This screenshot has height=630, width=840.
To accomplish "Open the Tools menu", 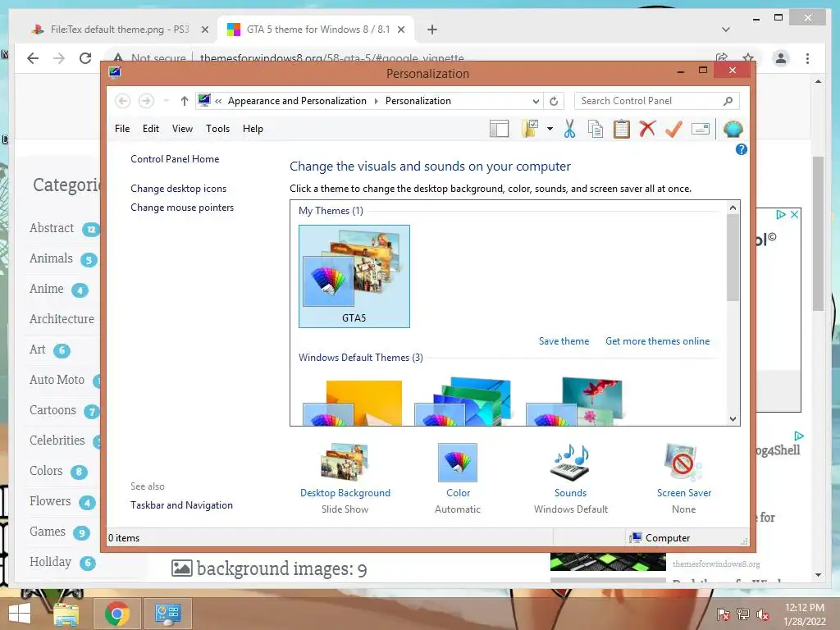I will tap(217, 129).
